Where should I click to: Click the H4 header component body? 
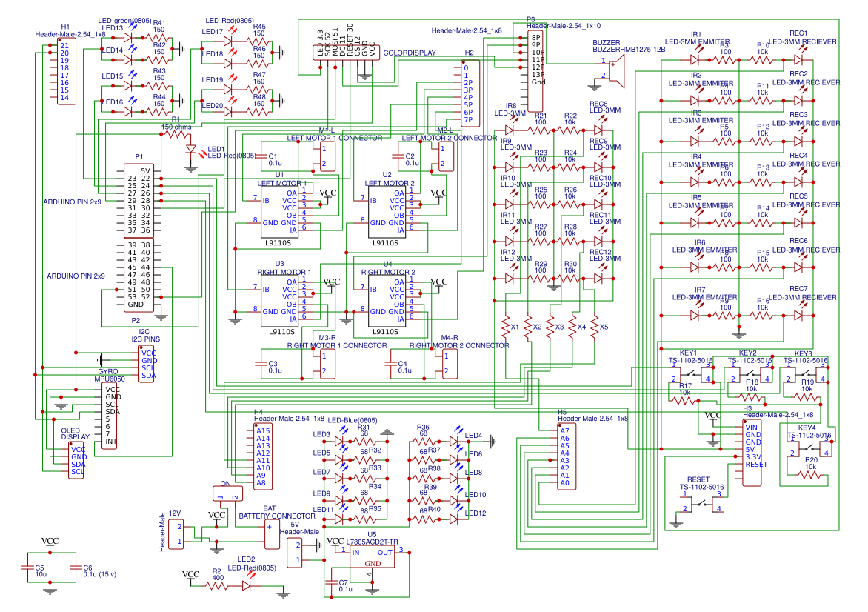(x=262, y=456)
